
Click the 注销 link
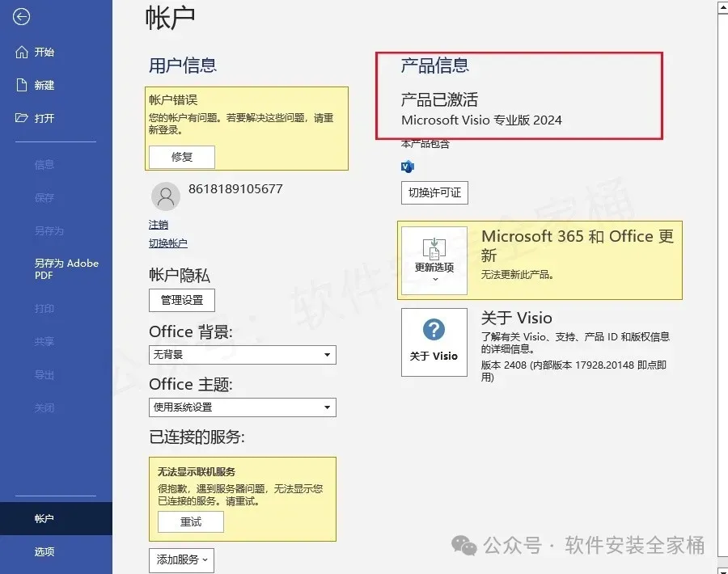tap(159, 225)
